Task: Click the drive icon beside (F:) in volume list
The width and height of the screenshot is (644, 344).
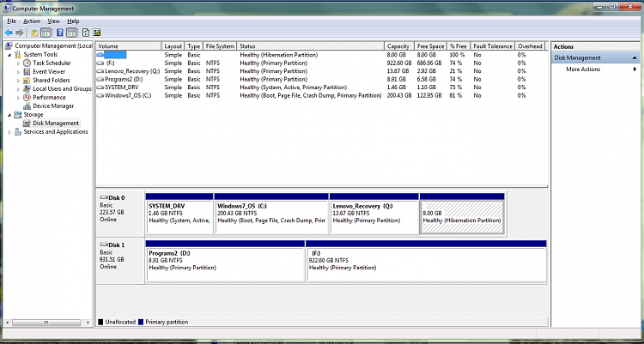Action: 100,63
